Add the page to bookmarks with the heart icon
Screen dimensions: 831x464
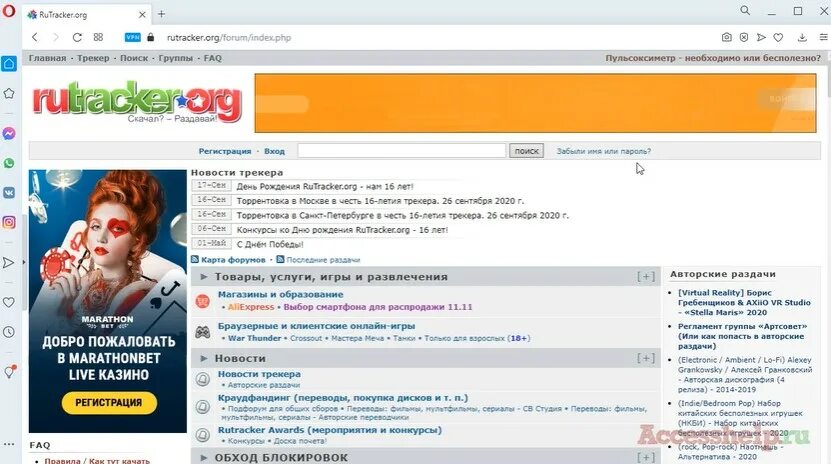[778, 37]
